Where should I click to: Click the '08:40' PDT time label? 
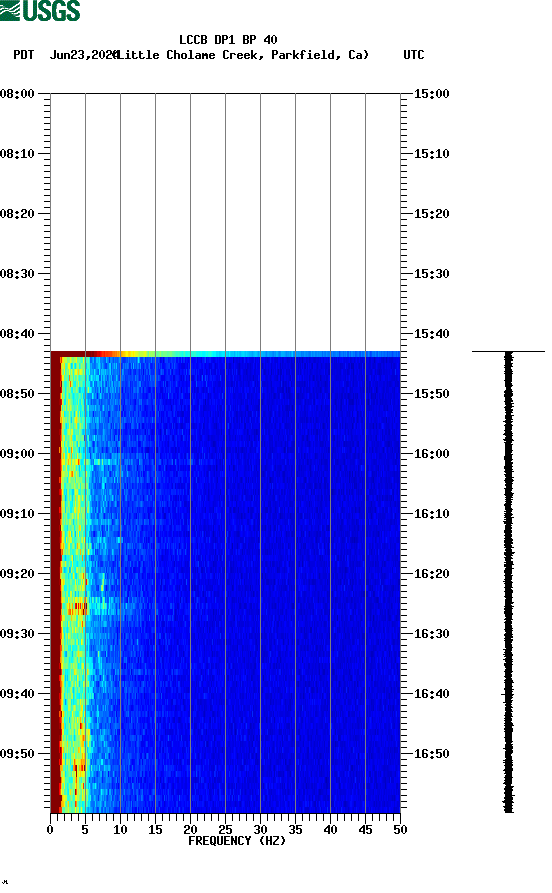[x=17, y=334]
